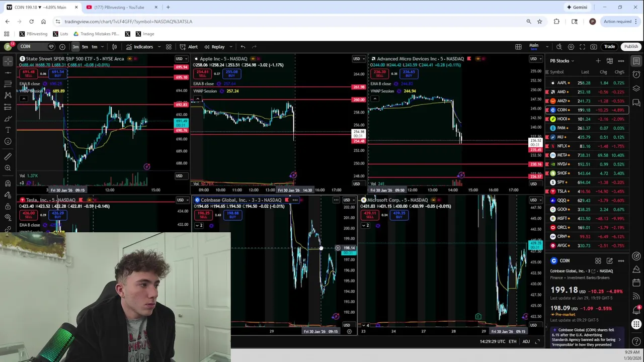Take a chart snapshot with camera icon
Viewport: 644px width, 362px height.
pos(594,47)
